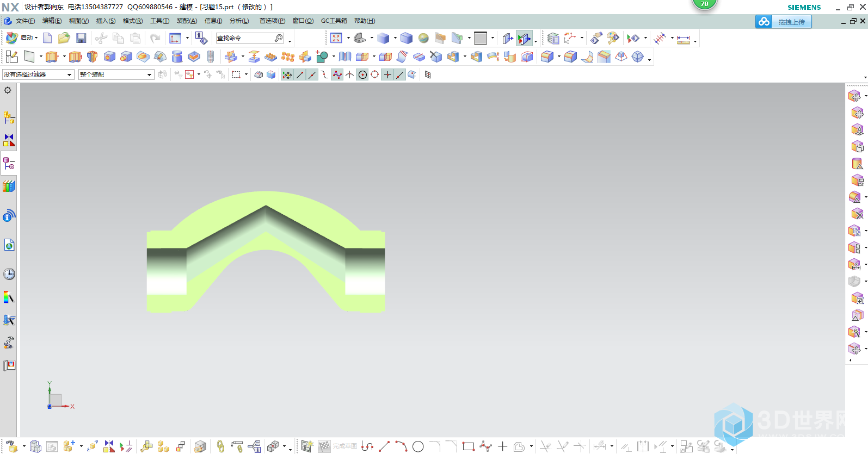The image size is (868, 454).
Task: Toggle End Point snap option
Action: click(x=300, y=74)
